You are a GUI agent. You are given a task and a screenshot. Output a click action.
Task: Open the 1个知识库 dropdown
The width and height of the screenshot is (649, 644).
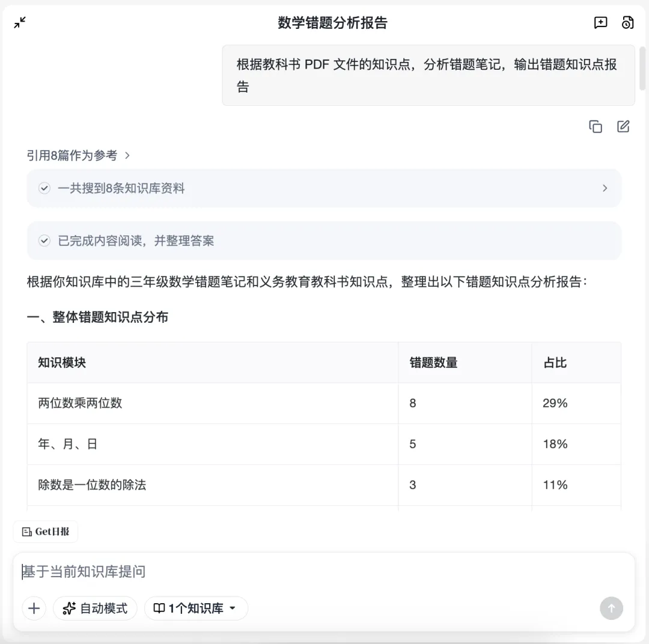tap(196, 609)
